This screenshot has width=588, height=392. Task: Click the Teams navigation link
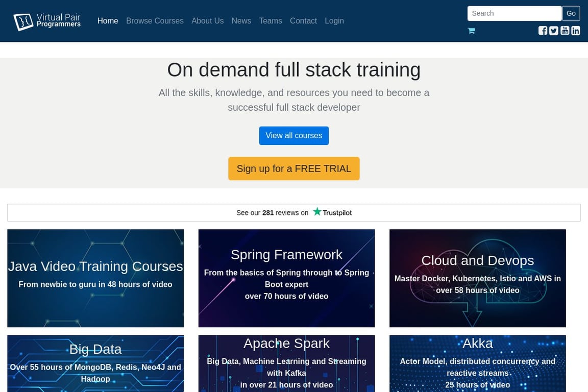pyautogui.click(x=271, y=21)
